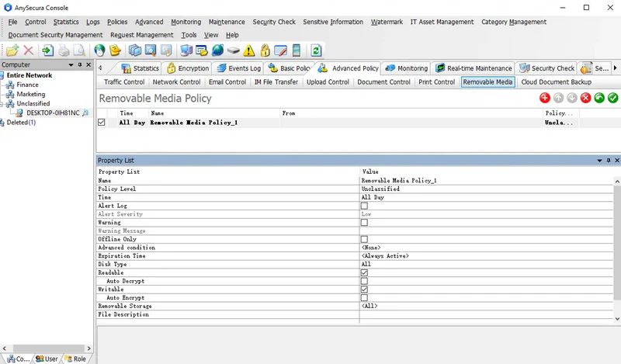Click the gray disk drive toolbar icon
Screen dimensions: 621x364
(234, 50)
